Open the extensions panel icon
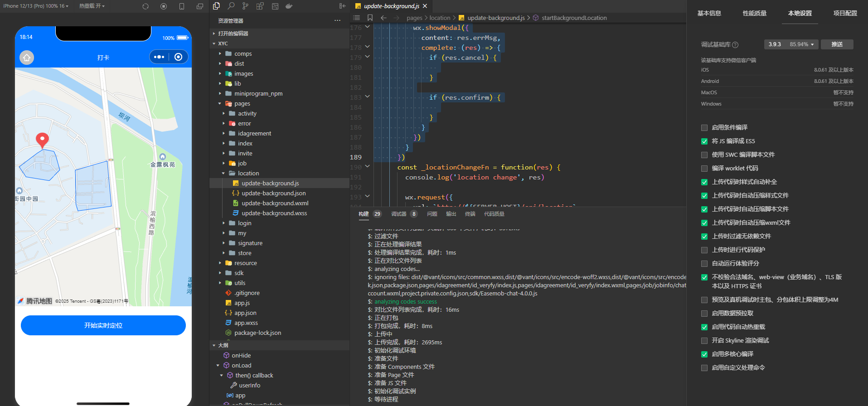Viewport: 868px width, 406px height. click(260, 6)
